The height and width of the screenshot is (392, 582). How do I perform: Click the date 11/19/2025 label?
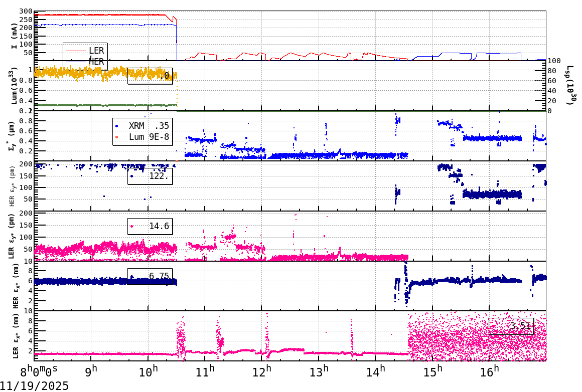click(x=34, y=385)
